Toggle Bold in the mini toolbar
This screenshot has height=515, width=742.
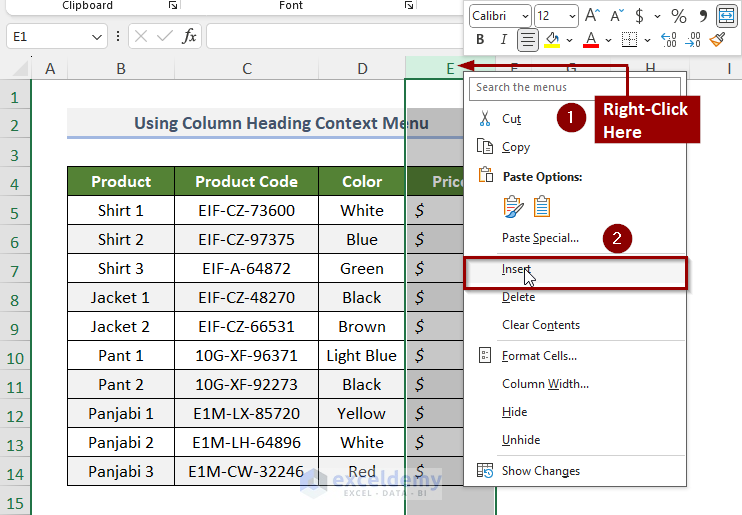480,40
